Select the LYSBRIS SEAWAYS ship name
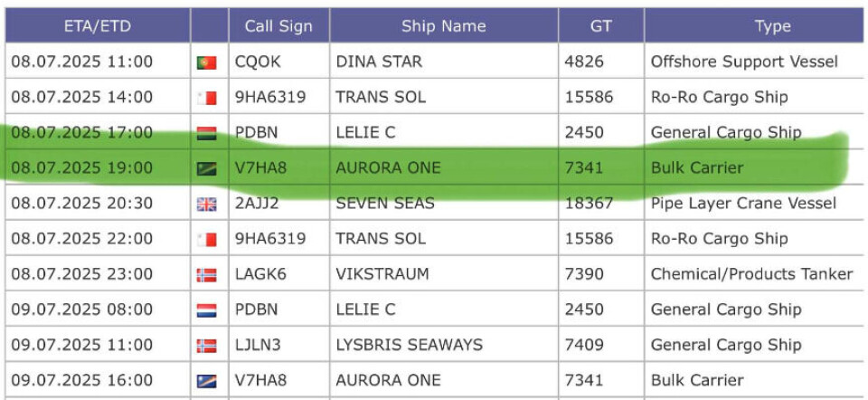868x400 pixels. coord(409,345)
